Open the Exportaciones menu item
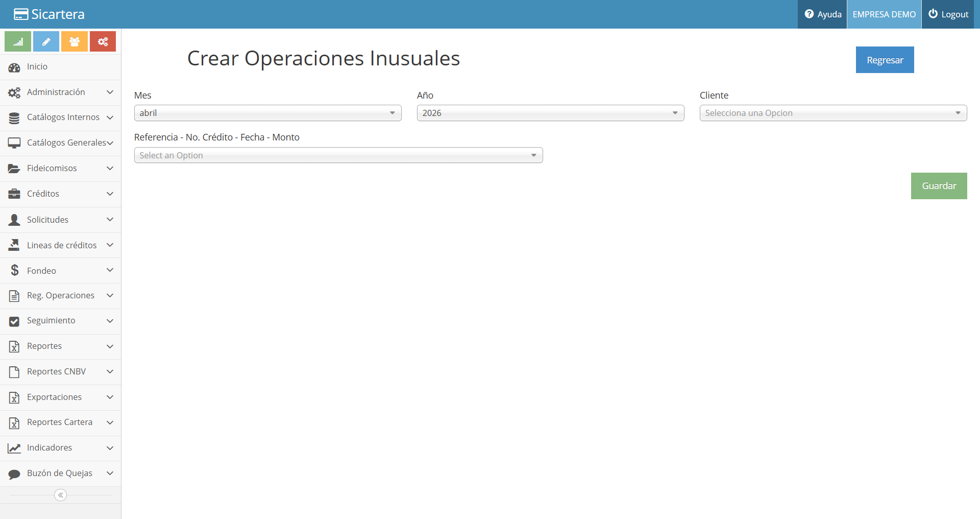This screenshot has width=980, height=519. click(60, 397)
